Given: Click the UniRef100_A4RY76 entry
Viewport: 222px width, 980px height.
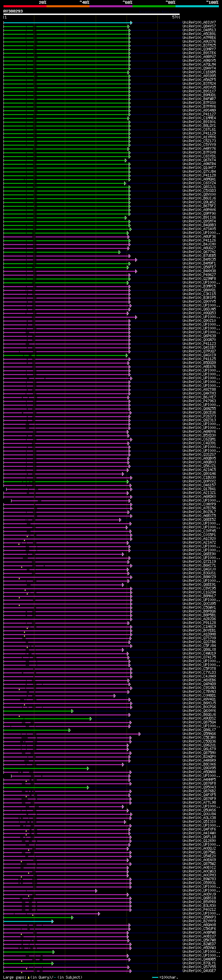Looking at the screenshot, I should (x=199, y=148).
